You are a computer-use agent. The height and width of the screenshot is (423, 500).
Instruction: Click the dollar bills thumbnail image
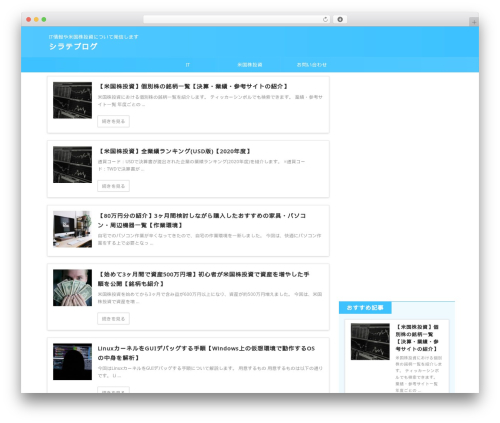[72, 288]
